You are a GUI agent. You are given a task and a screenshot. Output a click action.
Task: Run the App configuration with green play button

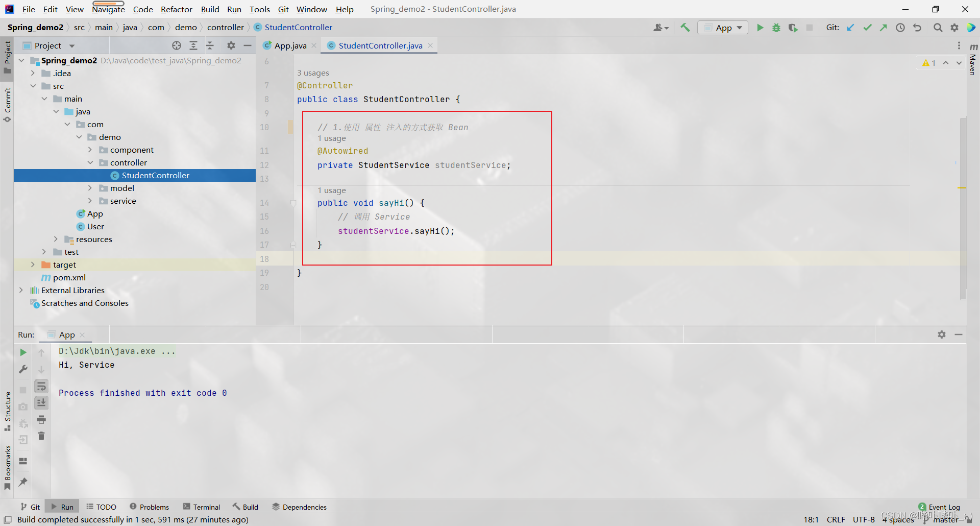tap(759, 28)
